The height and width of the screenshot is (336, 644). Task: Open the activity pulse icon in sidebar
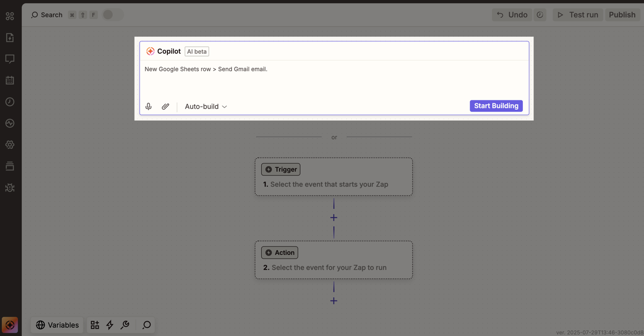[10, 123]
